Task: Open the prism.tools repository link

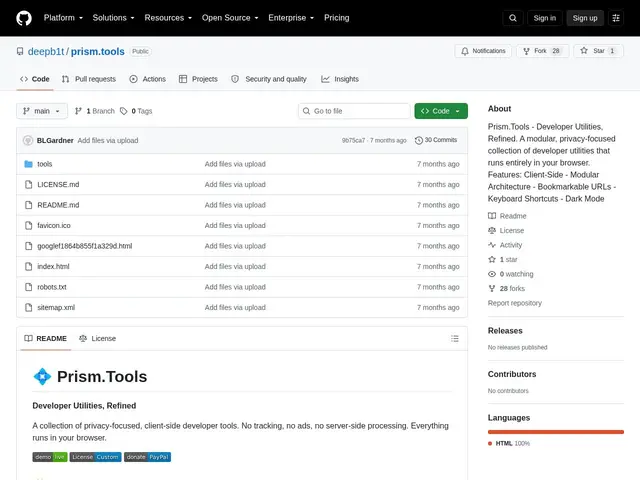Action: 98,51
